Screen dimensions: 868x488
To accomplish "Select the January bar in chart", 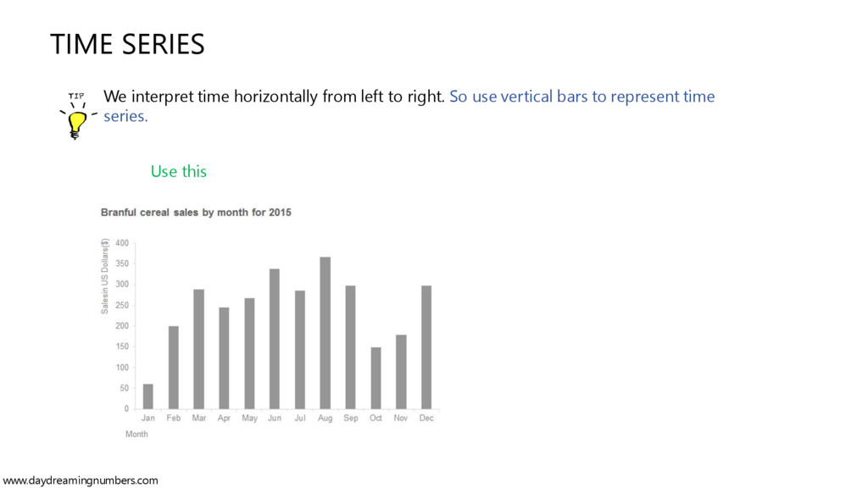I will point(147,396).
